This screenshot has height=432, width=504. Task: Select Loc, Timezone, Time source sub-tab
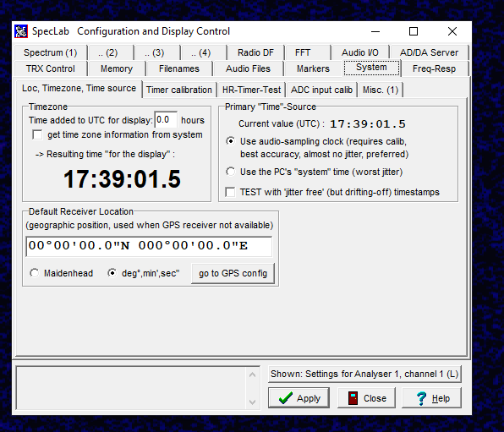79,89
